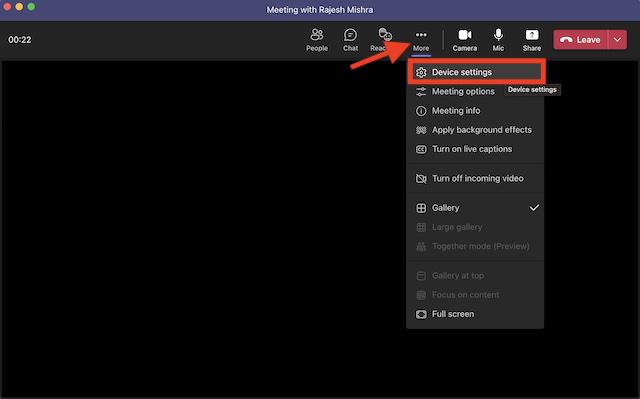Click the Together mode people icon
The height and width of the screenshot is (399, 640).
click(x=421, y=246)
